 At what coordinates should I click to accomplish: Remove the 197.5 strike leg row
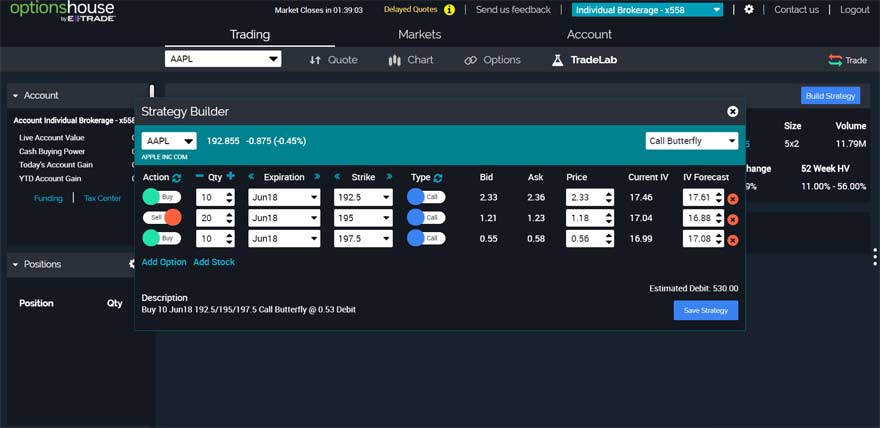pyautogui.click(x=732, y=241)
